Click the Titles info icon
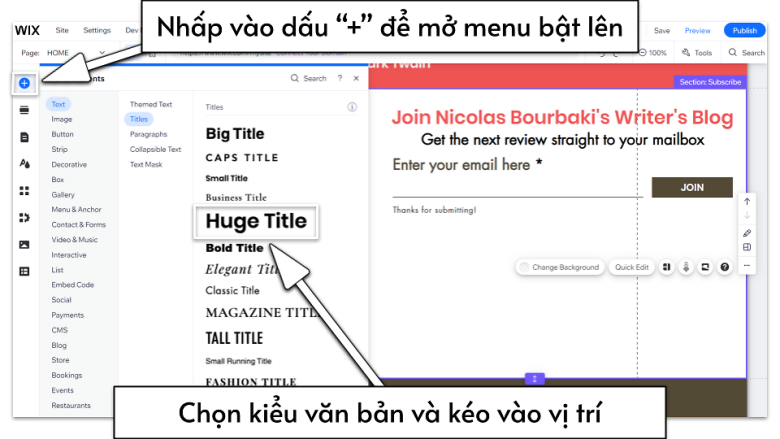 tap(352, 106)
